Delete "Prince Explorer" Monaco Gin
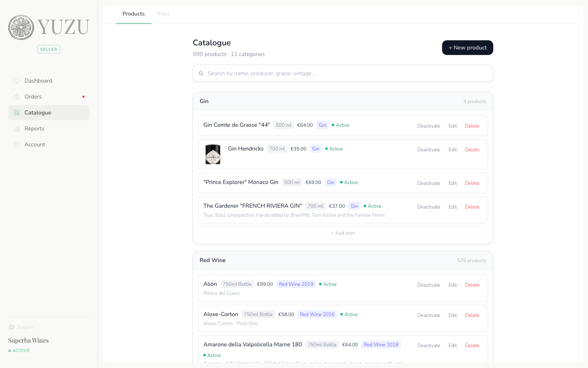588x368 pixels. 472,183
